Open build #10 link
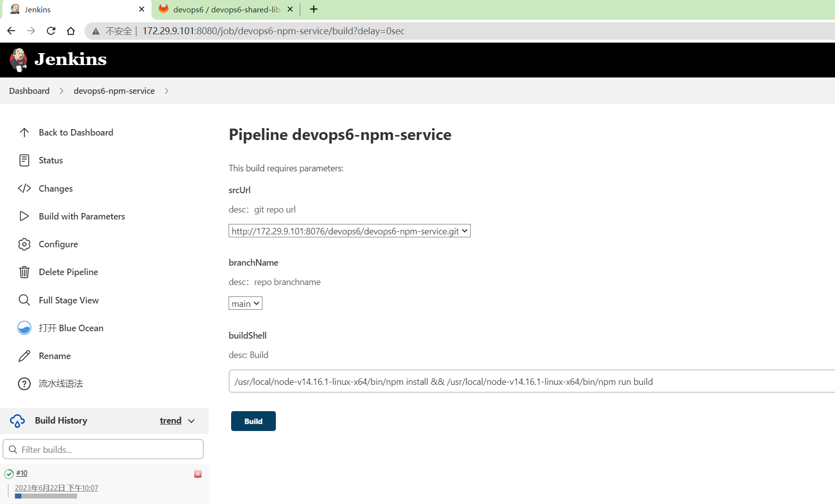The image size is (835, 504). (x=22, y=473)
